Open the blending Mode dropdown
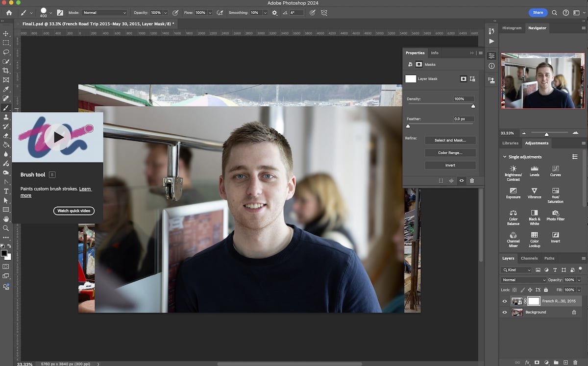 point(523,280)
